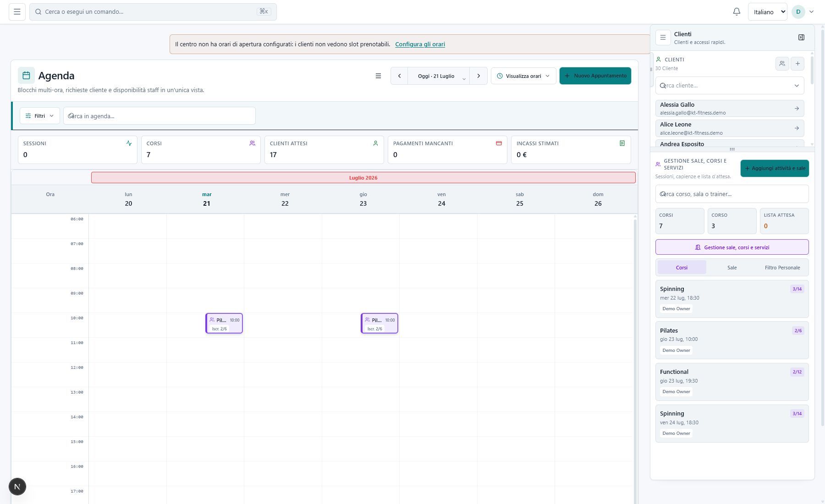Click the Corso 3 stat card
Viewport: 825px width, 504px height.
click(x=732, y=221)
